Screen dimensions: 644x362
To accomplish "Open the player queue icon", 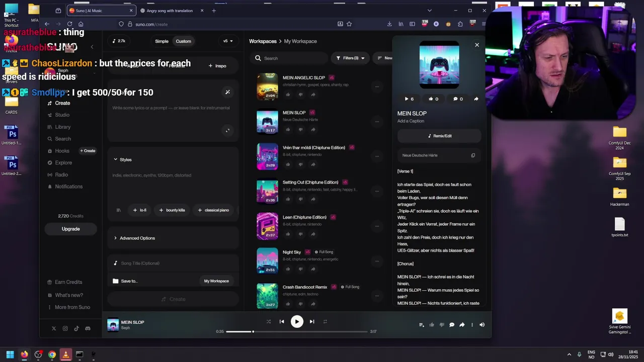I will (x=422, y=325).
